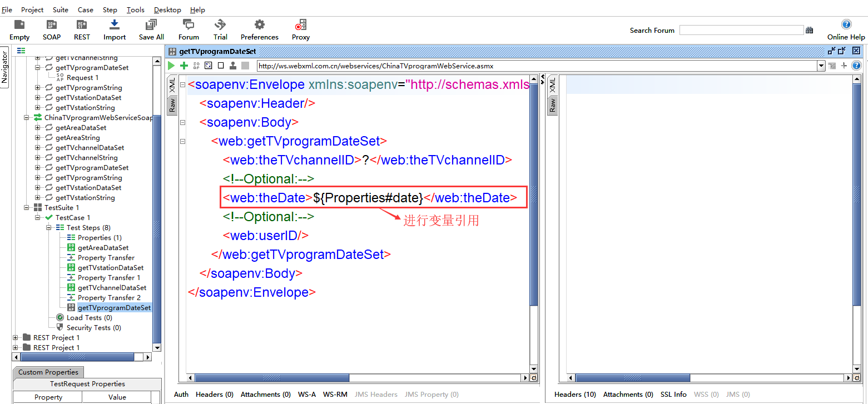Click the Search Forum input field

741,30
